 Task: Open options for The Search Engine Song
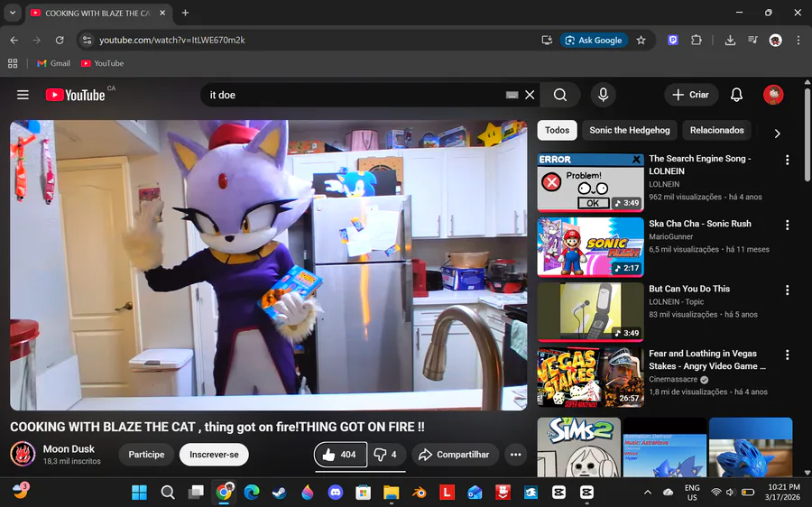(787, 160)
